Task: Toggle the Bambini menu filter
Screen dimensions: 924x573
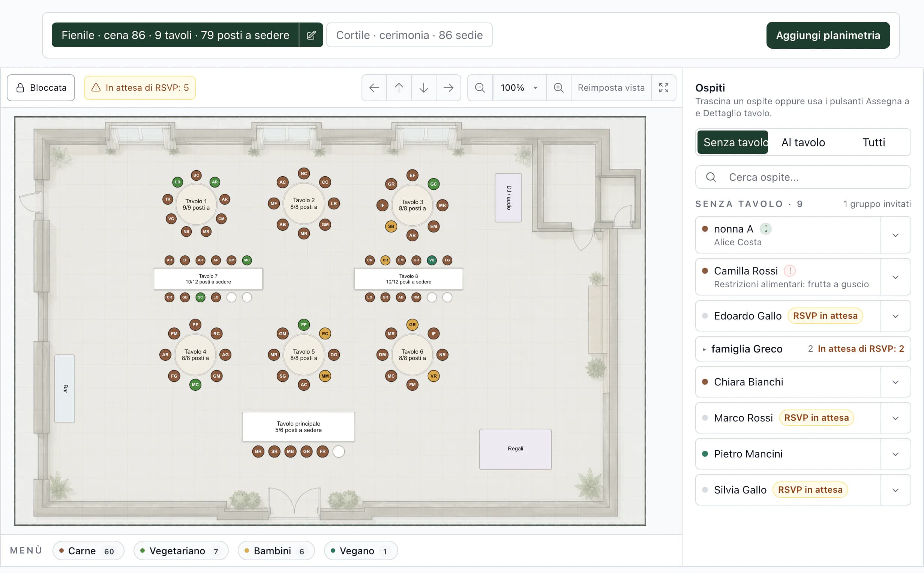Action: click(276, 551)
